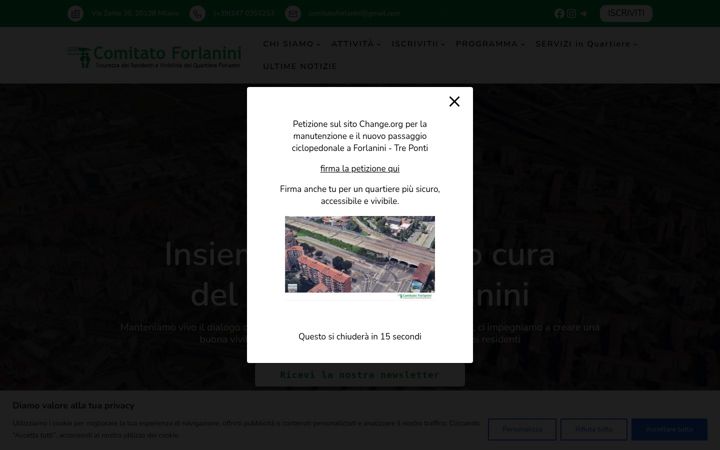The image size is (720, 450).
Task: Click the 'Petizione sul sito Change.org' text
Action: [x=360, y=136]
